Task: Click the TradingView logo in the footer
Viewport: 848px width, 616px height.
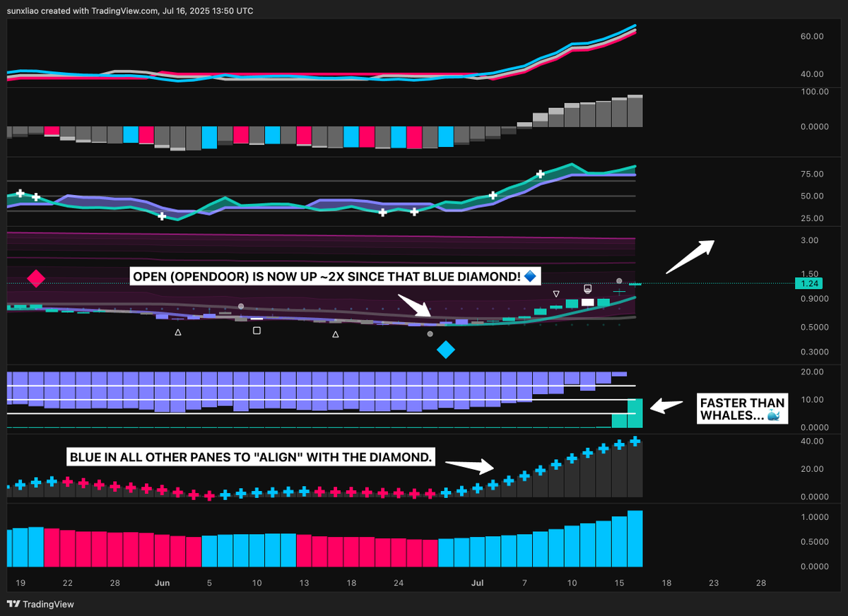Action: click(x=40, y=604)
